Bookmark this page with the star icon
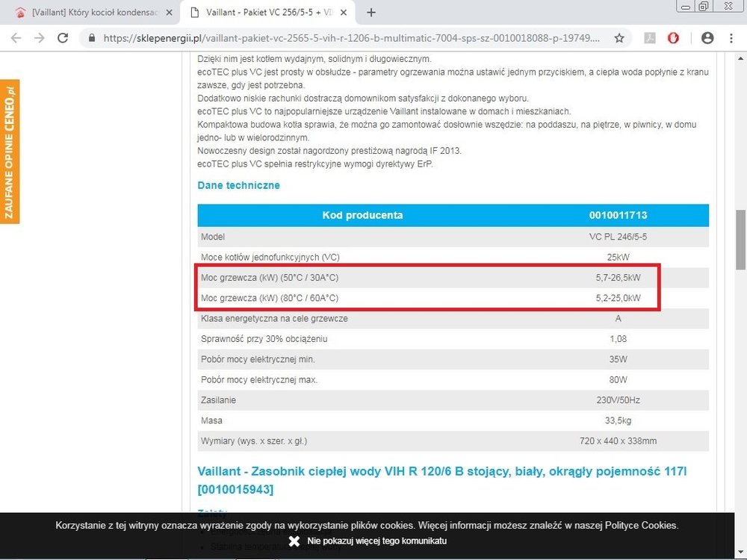This screenshot has height=560, width=747. [619, 38]
